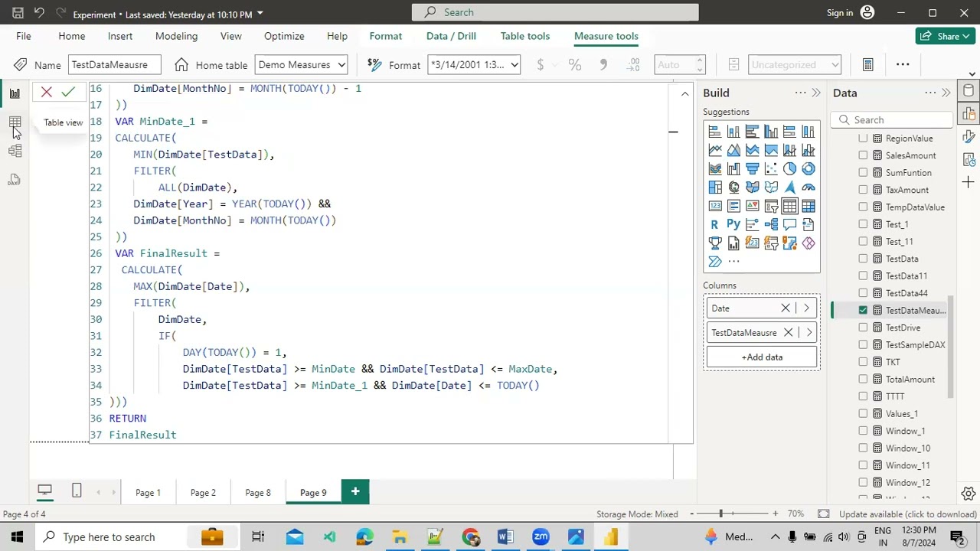Check the SalesAmount field
980x551 pixels.
pyautogui.click(x=864, y=155)
